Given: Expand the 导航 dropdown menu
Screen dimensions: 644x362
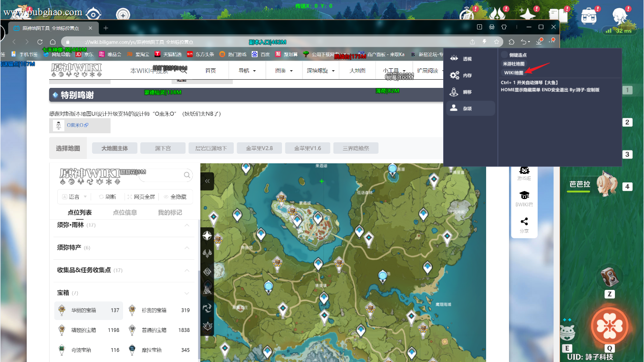Looking at the screenshot, I should coord(247,71).
